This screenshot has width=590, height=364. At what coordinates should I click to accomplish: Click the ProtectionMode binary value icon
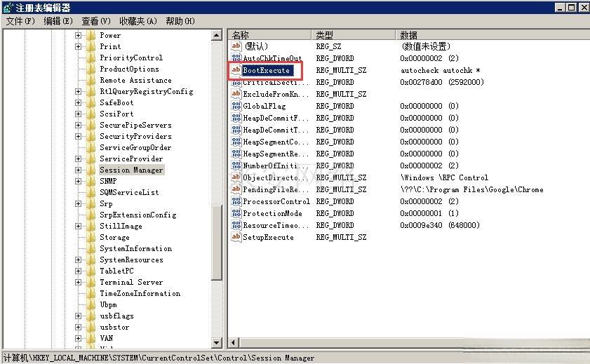coord(236,213)
